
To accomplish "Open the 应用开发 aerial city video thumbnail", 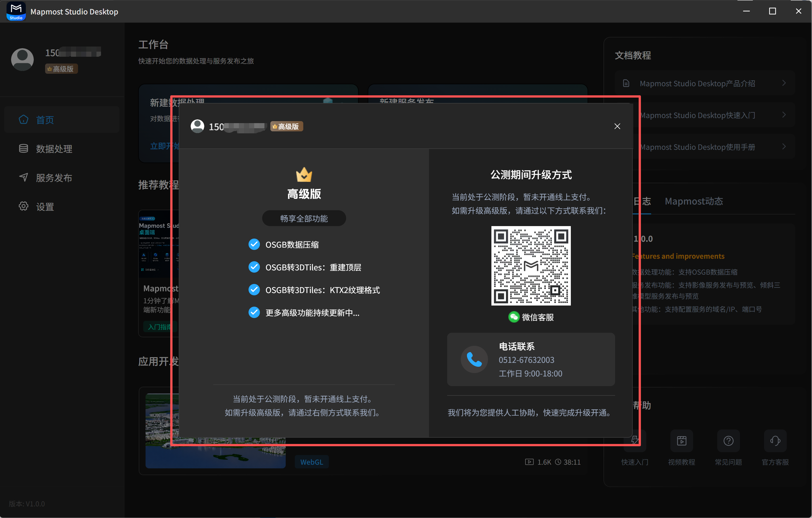I will tap(215, 431).
